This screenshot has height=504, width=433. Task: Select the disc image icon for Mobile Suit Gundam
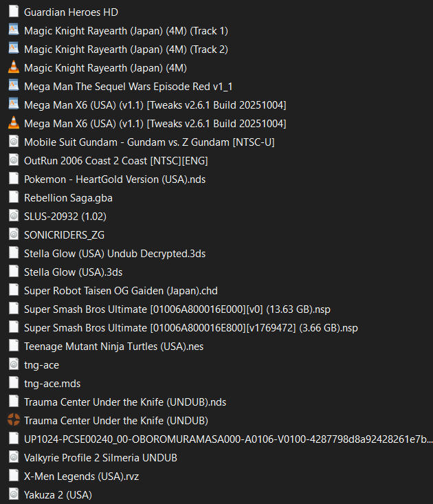14,142
